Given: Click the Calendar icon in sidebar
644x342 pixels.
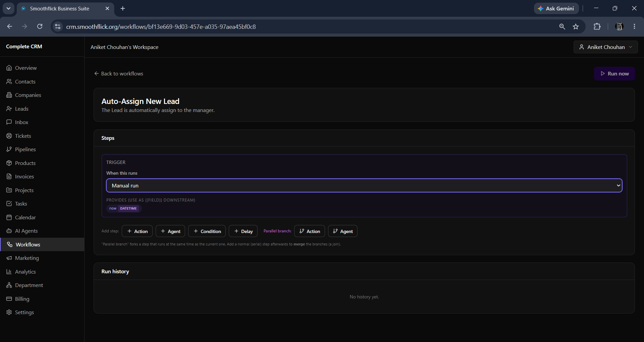Looking at the screenshot, I should 9,217.
